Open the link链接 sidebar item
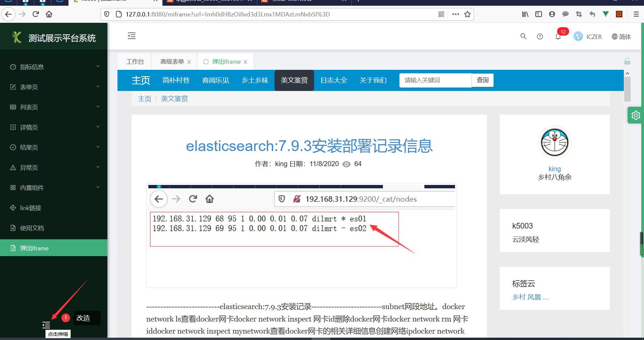Screen dimensions: 644x340 click(x=54, y=208)
